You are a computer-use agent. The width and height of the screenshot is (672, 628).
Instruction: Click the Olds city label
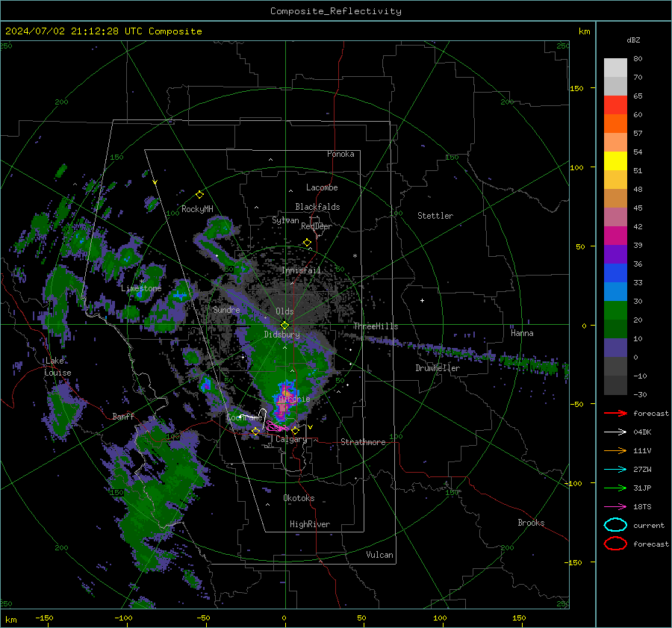coord(284,311)
